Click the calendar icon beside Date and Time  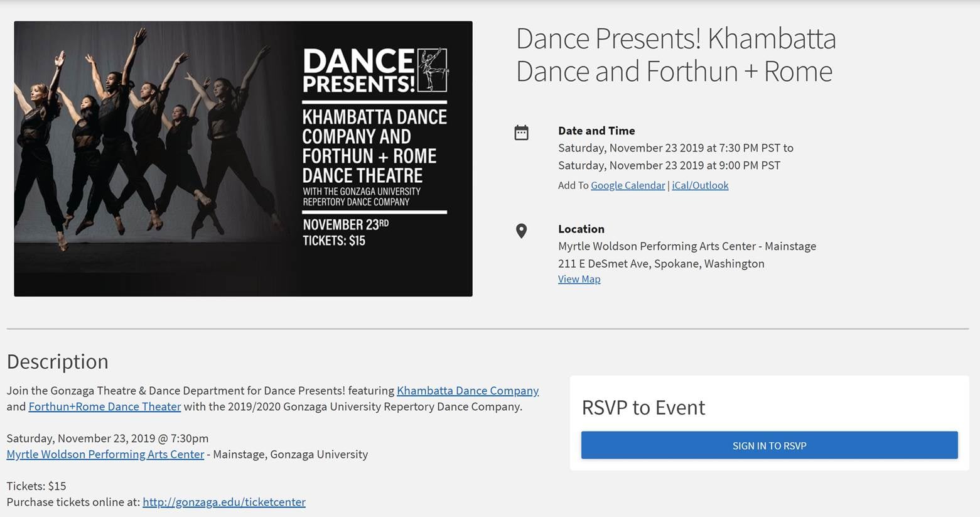click(521, 133)
